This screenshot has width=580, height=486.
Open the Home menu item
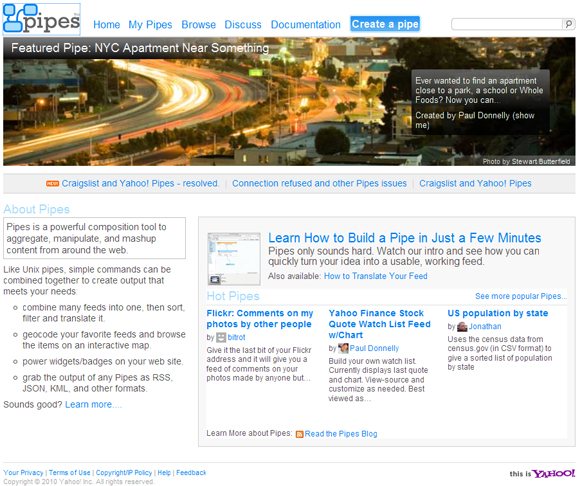pos(107,25)
